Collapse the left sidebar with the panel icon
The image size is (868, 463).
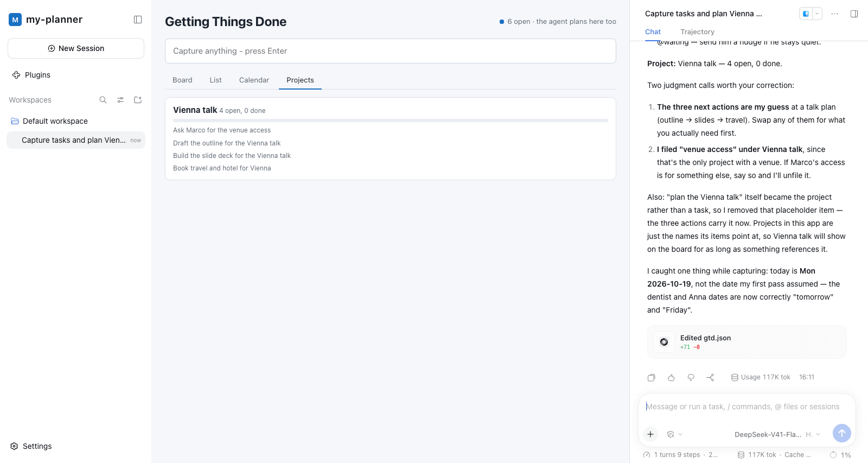138,20
